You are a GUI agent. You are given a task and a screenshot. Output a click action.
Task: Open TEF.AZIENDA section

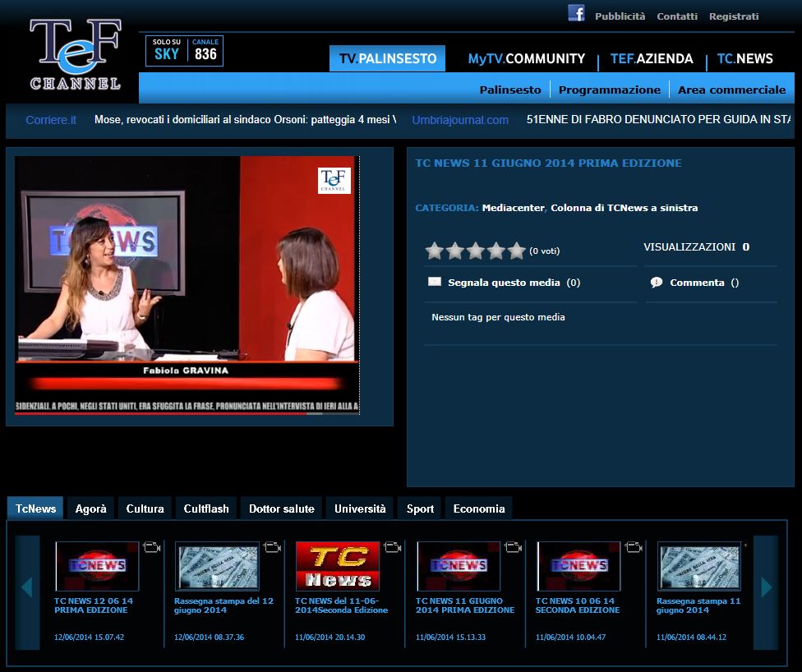[x=652, y=59]
